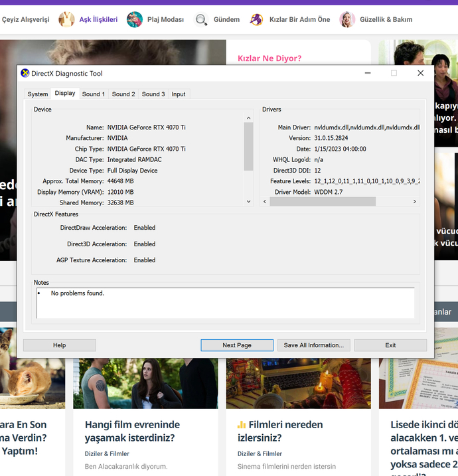Click Kızlar Ne Diyor? heading

(x=269, y=58)
